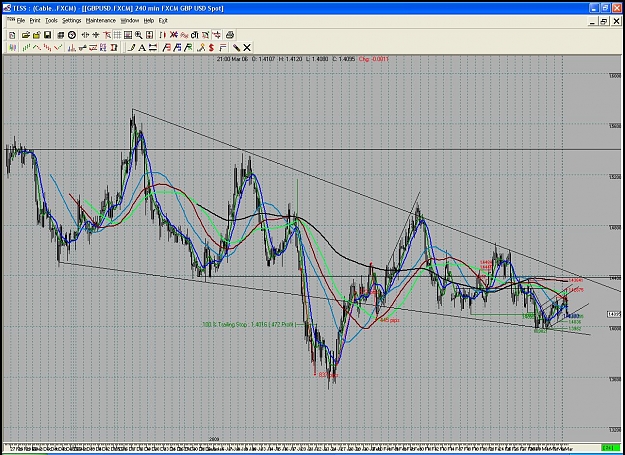Click the floppy disk save icon
The width and height of the screenshot is (625, 455).
tap(47, 35)
